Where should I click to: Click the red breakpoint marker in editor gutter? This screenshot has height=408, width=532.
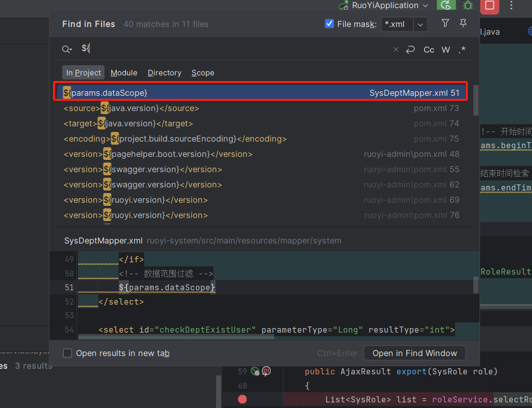point(242,399)
